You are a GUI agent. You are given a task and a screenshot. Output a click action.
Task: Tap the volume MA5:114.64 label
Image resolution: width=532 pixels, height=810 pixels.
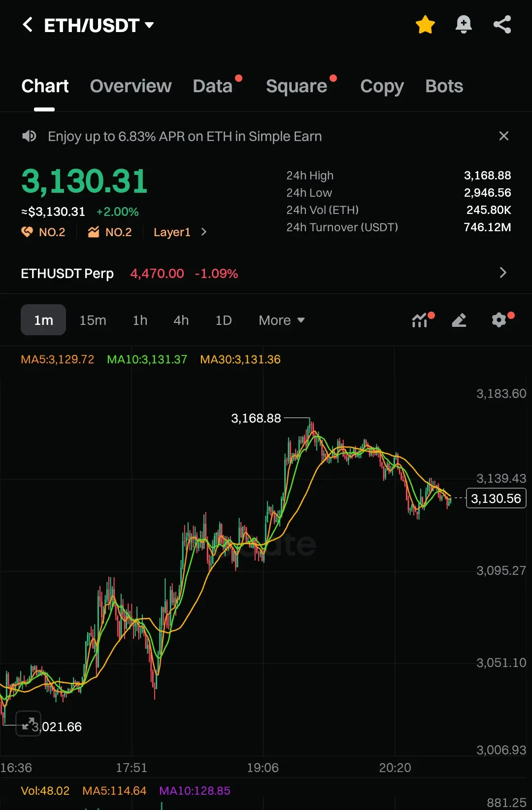click(x=114, y=791)
